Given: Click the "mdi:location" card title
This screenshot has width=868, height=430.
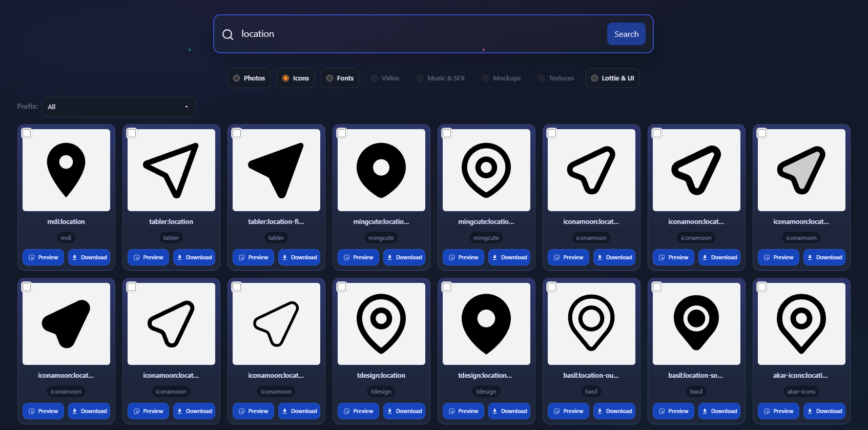Looking at the screenshot, I should click(66, 222).
